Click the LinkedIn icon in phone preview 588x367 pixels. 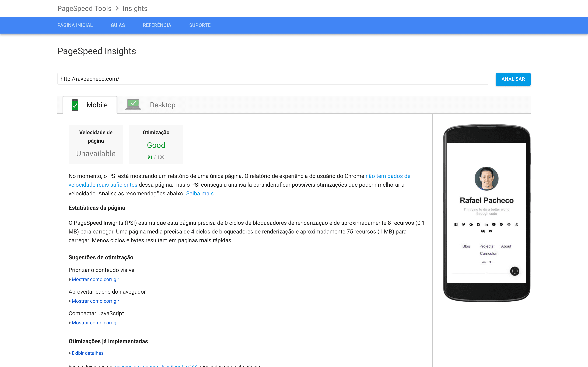point(486,224)
